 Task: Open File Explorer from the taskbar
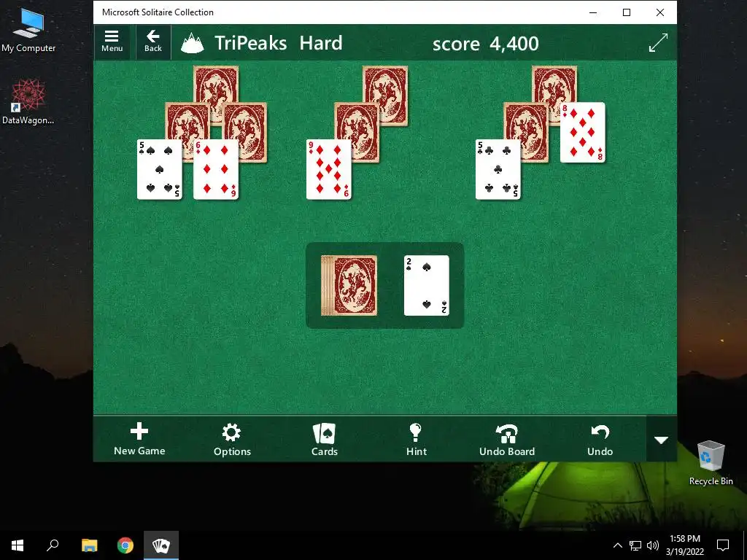89,545
